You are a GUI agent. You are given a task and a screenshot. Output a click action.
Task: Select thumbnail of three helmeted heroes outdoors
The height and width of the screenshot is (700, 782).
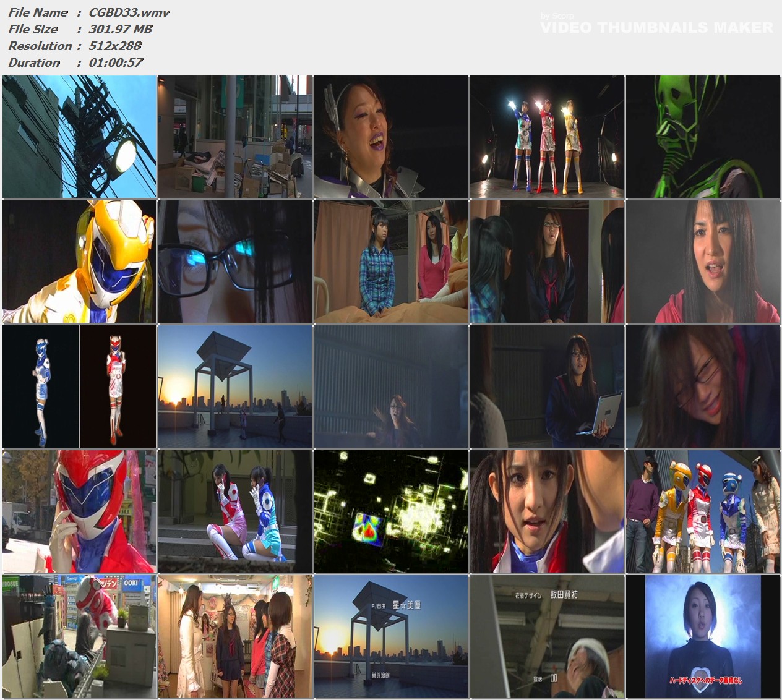tap(703, 511)
